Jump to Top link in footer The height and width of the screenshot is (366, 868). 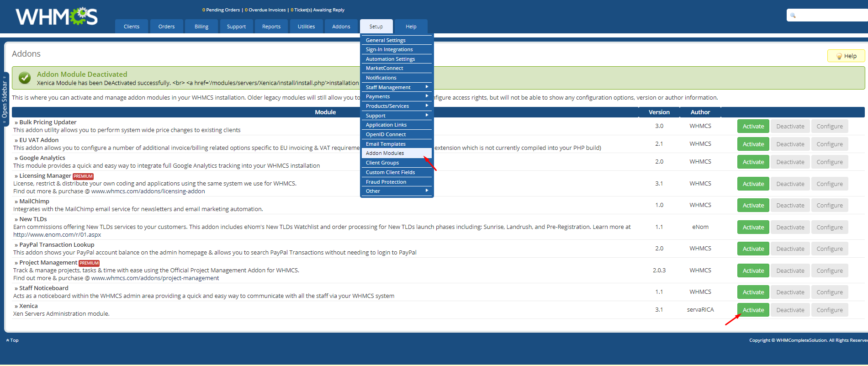[12, 340]
